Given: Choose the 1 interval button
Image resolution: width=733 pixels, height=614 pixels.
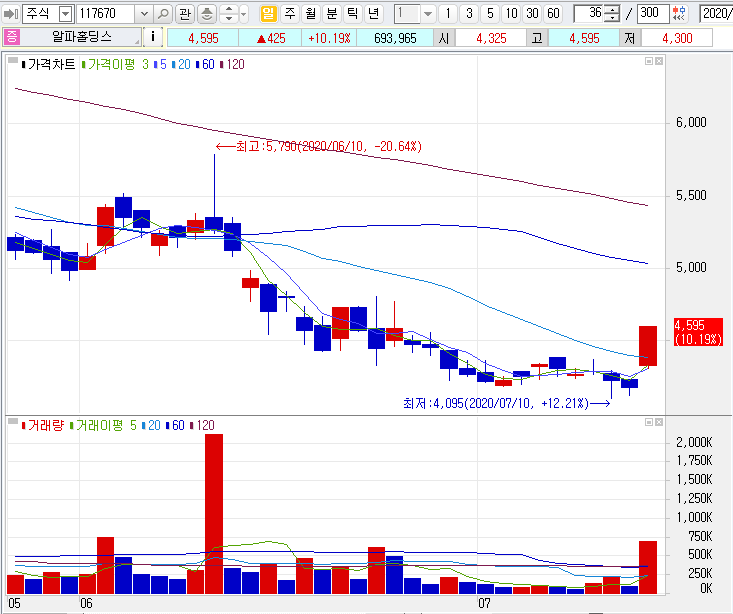Looking at the screenshot, I should coord(448,14).
